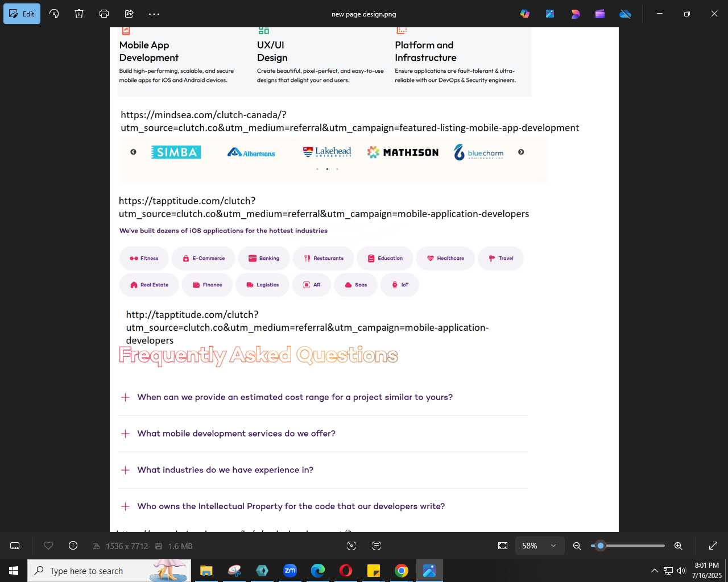This screenshot has height=582, width=728.
Task: Click the SIMBA logo in carousel
Action: click(176, 152)
